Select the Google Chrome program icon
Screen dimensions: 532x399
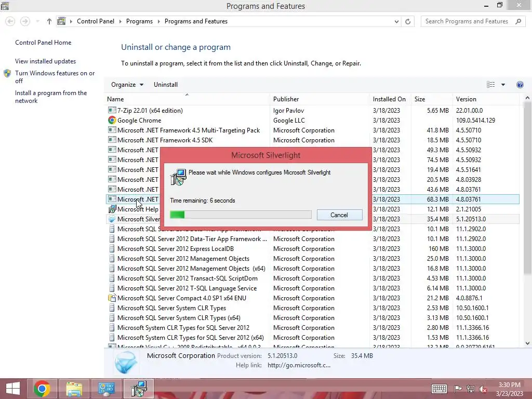click(112, 120)
